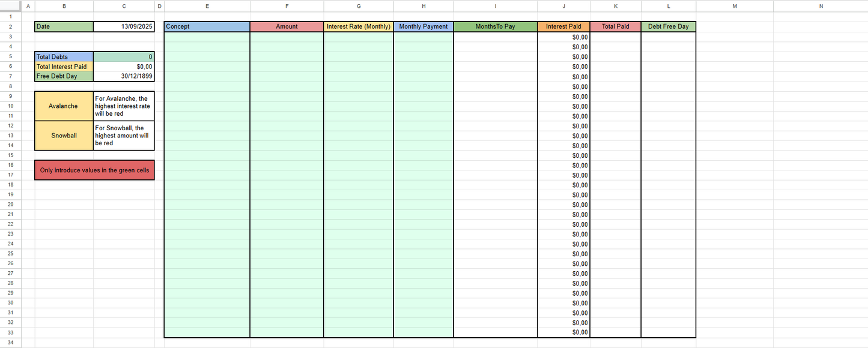Viewport: 868px width, 348px height.
Task: Click the Total Debts label cell
Action: (x=64, y=57)
